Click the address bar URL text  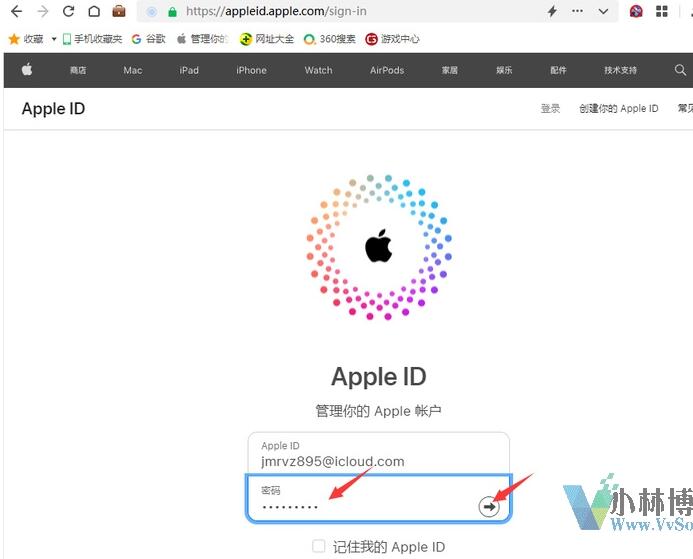point(276,11)
